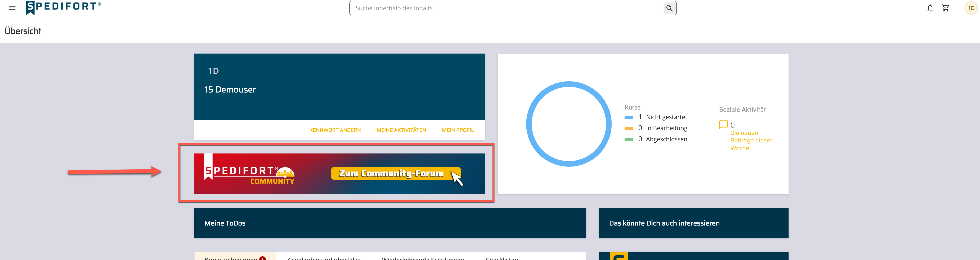Screen dimensions: 980x260
Task: Click the search magnifier button
Action: [669, 8]
